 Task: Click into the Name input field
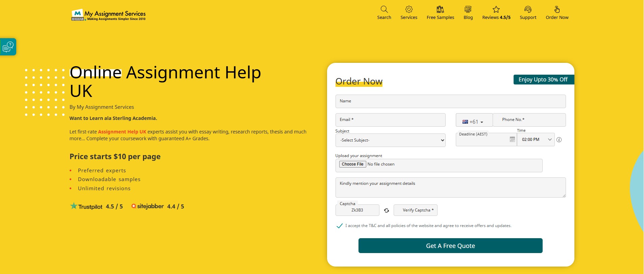(450, 101)
